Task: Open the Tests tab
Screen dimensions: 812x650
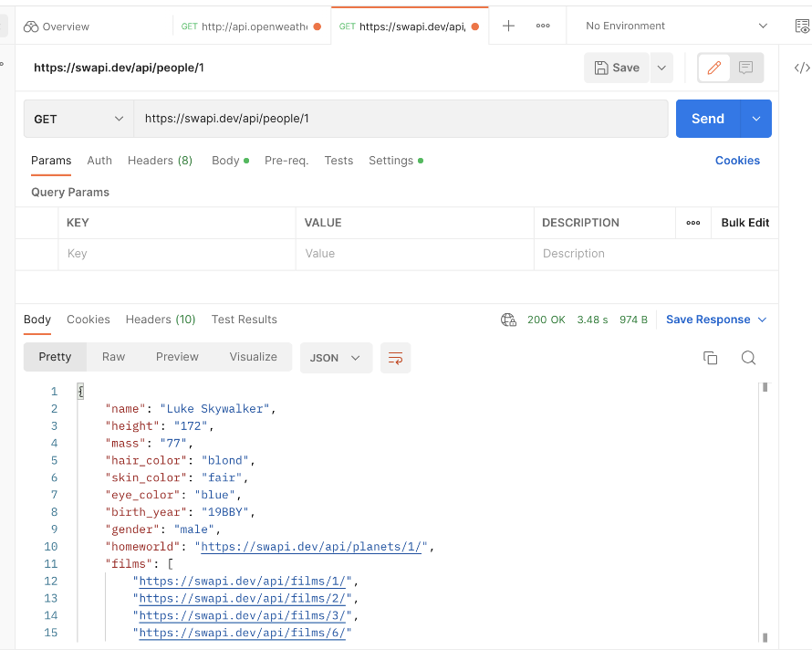Action: pos(338,161)
